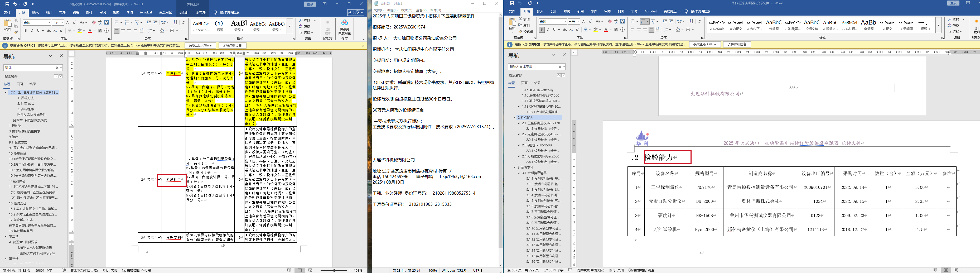The height and width of the screenshot is (273, 980).
Task: Close navigation pane in right Word window
Action: (x=564, y=55)
